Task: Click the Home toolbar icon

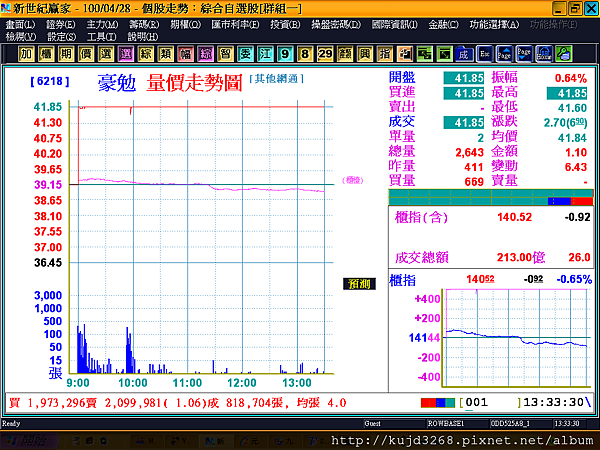Action: pos(544,54)
